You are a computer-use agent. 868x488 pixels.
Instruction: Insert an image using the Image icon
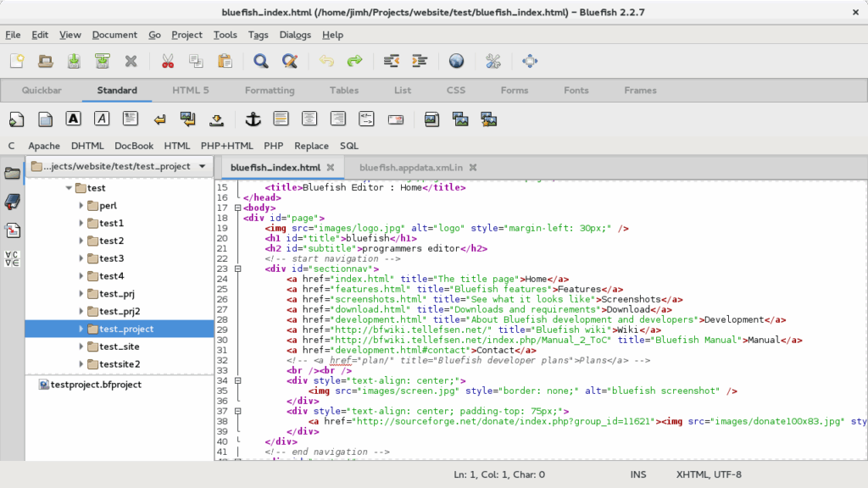pyautogui.click(x=431, y=119)
